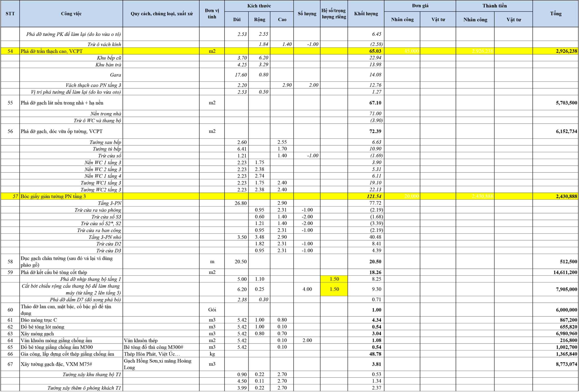
Task: Select the yellow cell 1.50 in Phá dỡ nhịp thang row
Action: coord(334,279)
